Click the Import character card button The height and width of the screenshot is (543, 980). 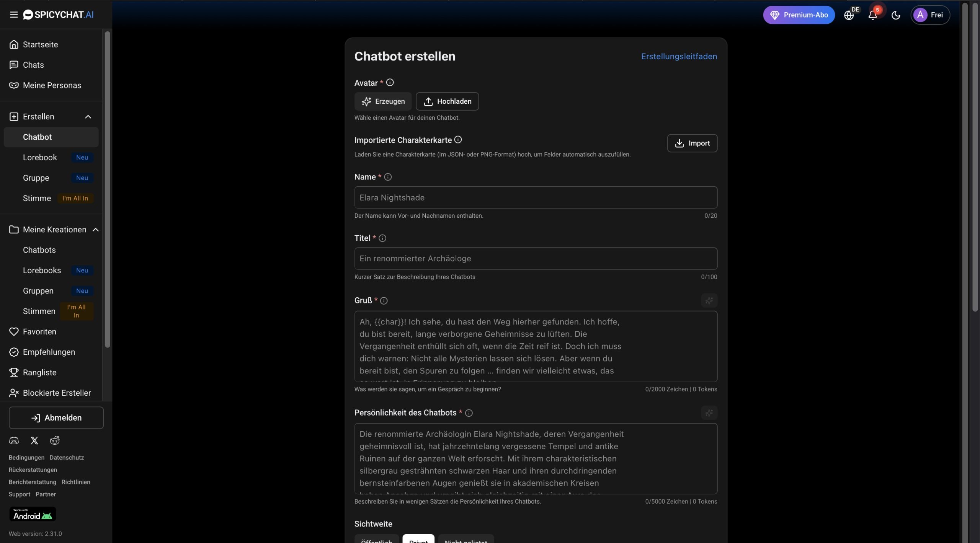click(692, 143)
